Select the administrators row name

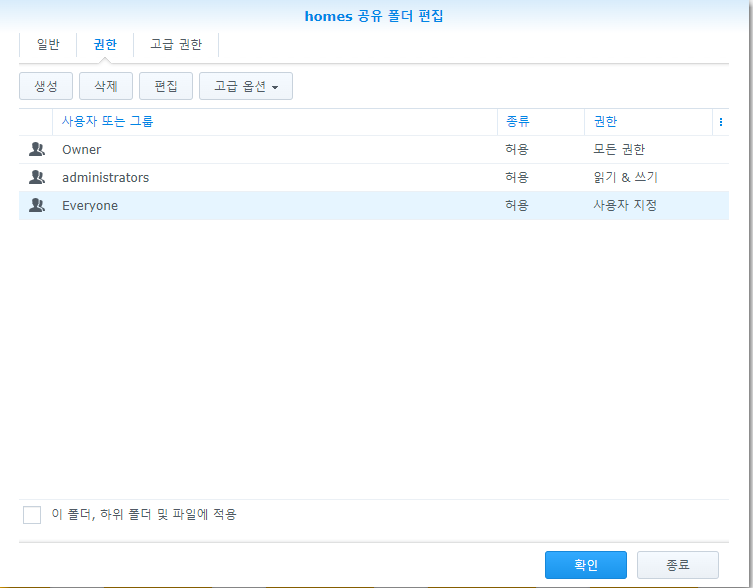[x=106, y=178]
